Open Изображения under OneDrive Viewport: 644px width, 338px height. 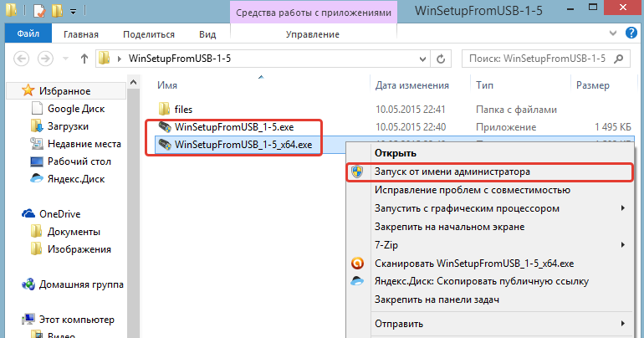(79, 249)
